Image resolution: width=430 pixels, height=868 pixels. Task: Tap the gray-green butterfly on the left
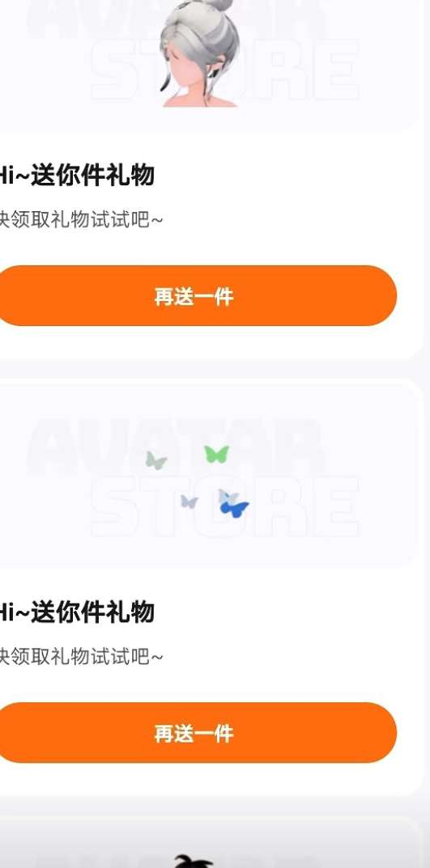point(155,460)
